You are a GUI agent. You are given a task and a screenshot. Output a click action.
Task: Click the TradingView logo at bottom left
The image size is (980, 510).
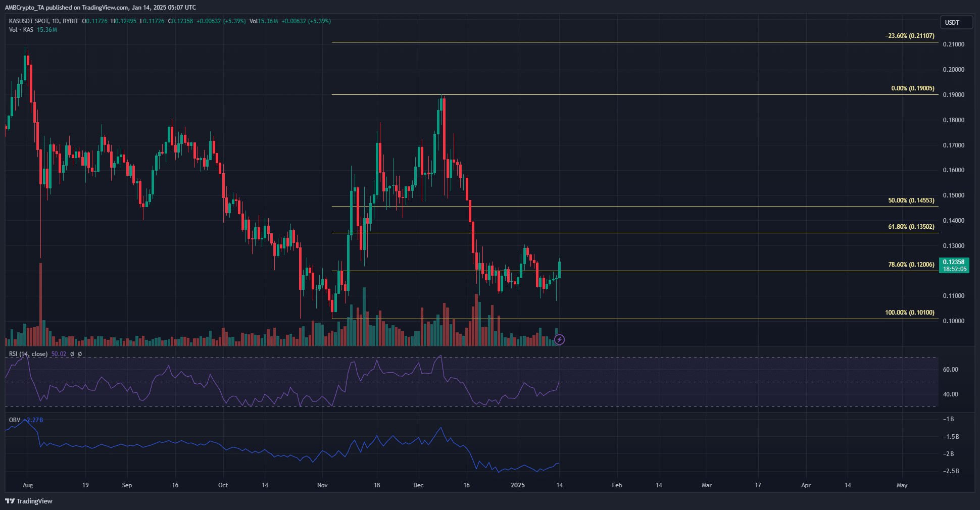[x=29, y=501]
